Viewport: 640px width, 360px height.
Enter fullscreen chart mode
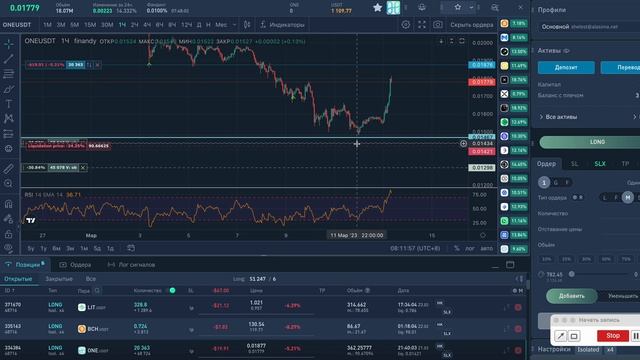(422, 25)
